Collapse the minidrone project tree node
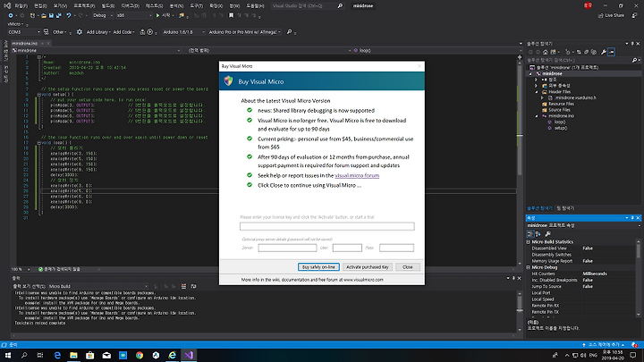 pyautogui.click(x=530, y=74)
